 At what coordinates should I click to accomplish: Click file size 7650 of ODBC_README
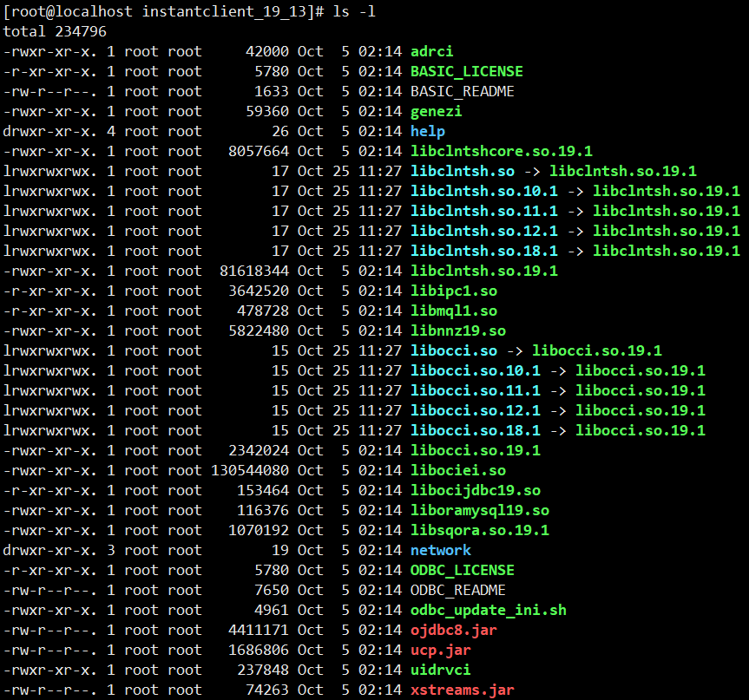click(272, 590)
